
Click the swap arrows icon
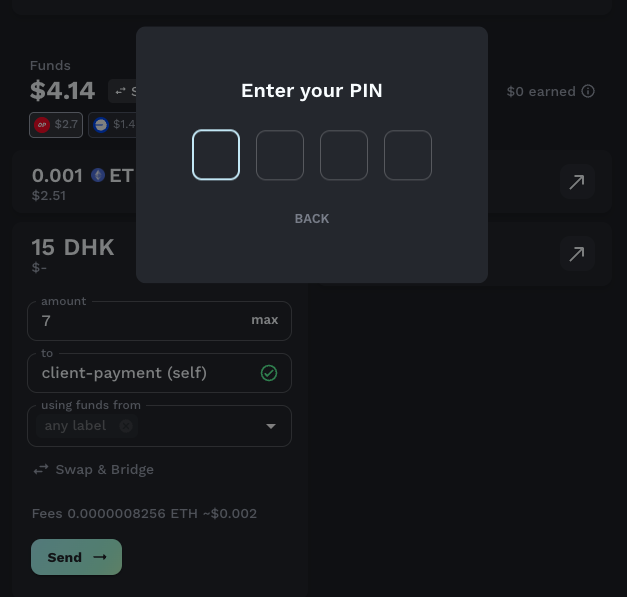(41, 469)
